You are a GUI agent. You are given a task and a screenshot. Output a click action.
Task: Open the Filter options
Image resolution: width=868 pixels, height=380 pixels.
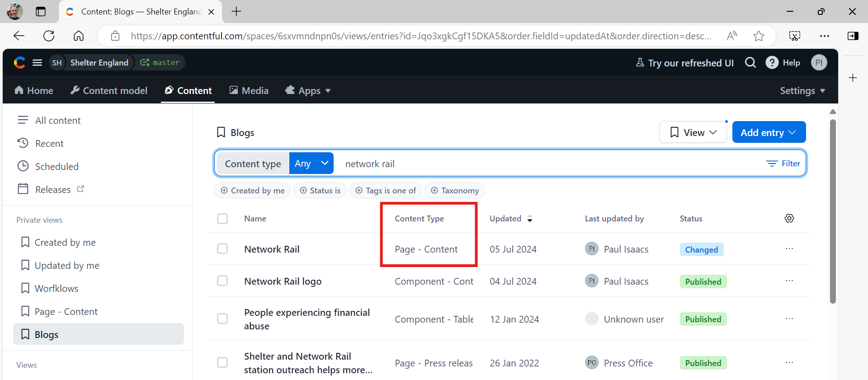tap(783, 164)
